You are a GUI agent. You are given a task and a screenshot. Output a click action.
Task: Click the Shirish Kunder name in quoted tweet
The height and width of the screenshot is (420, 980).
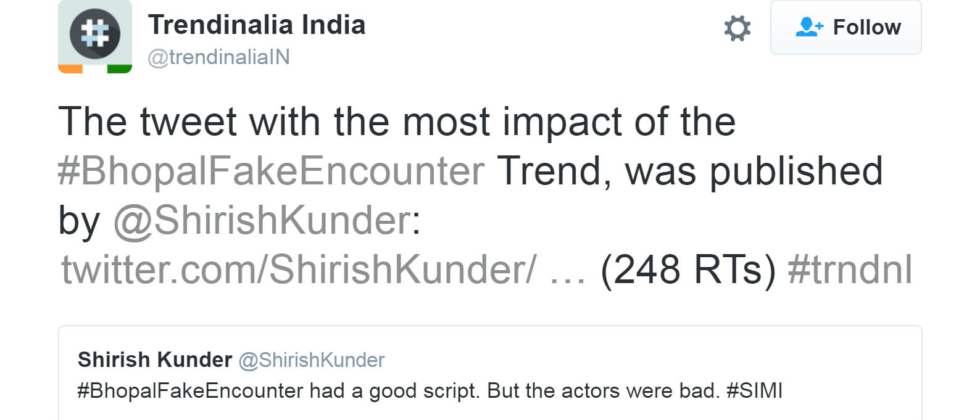[x=154, y=360]
